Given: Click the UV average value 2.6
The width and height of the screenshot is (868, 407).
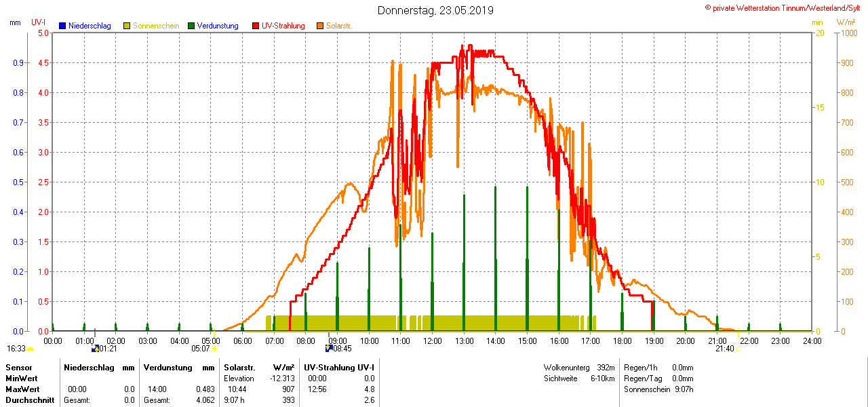Looking at the screenshot, I should [x=369, y=400].
